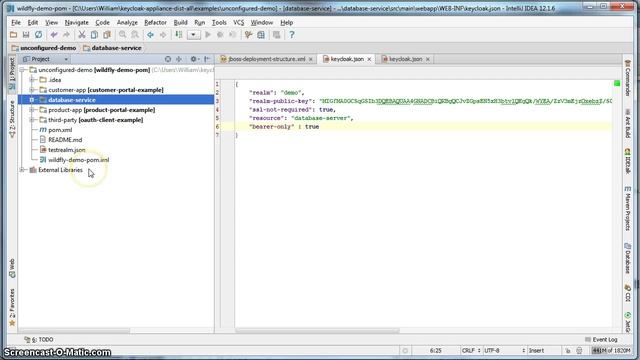Viewport: 640px width, 360px height.
Task: Change CRLF line separator in the status bar
Action: (x=471, y=351)
